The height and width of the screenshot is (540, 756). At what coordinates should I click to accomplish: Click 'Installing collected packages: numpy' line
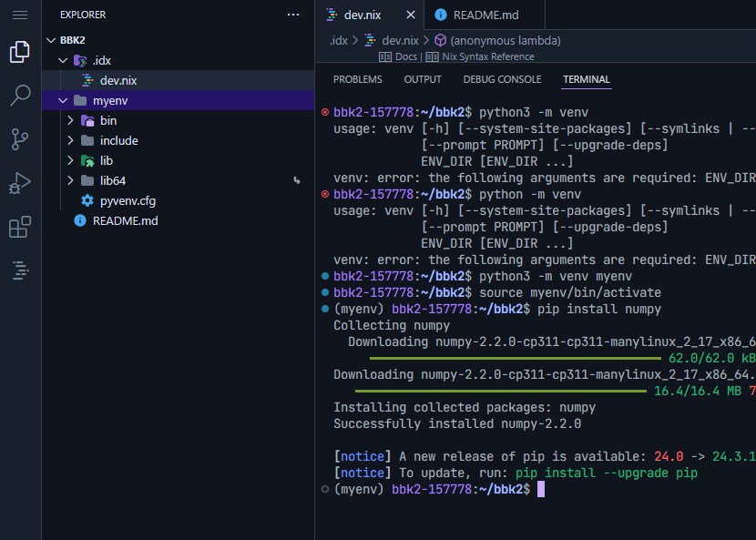point(465,407)
